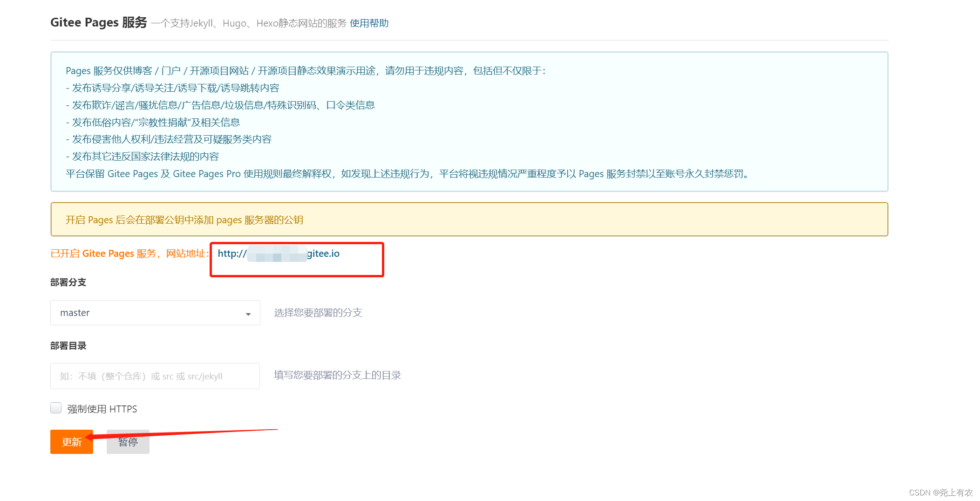
Task: Open the 使用帮助 help link
Action: click(369, 23)
